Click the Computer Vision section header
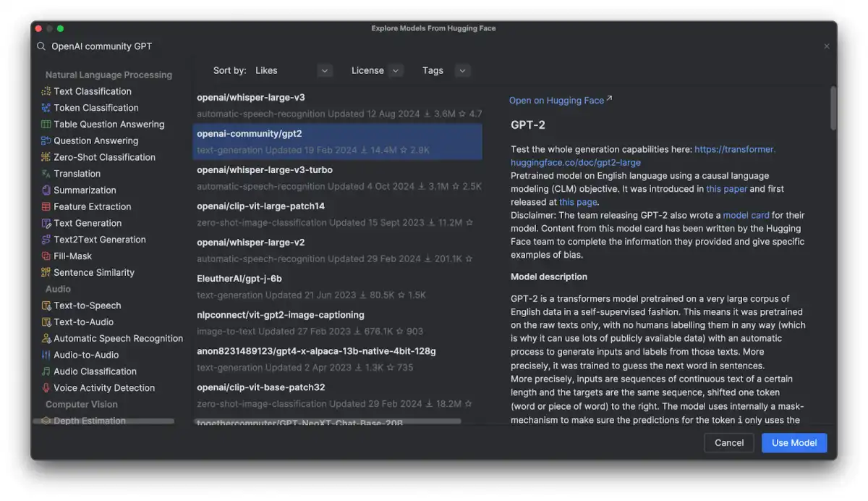 point(82,405)
